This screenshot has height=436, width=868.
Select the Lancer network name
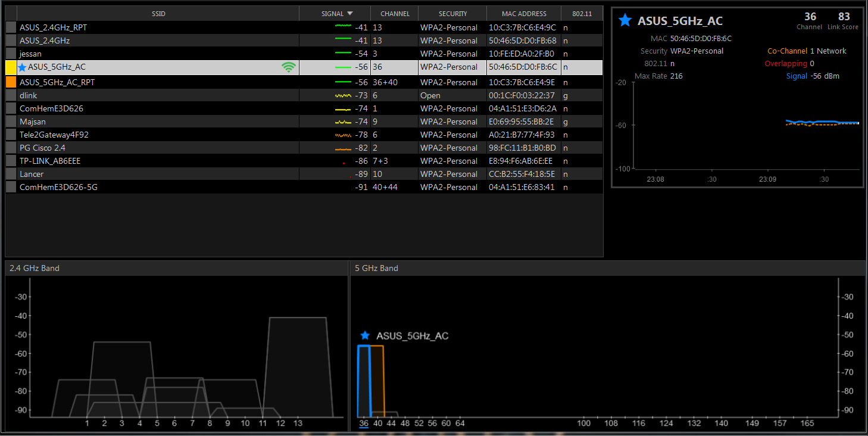32,174
